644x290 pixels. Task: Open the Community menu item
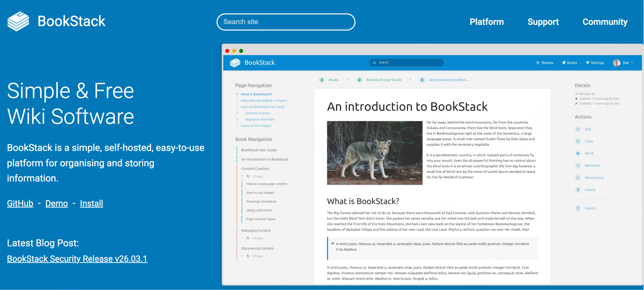605,22
